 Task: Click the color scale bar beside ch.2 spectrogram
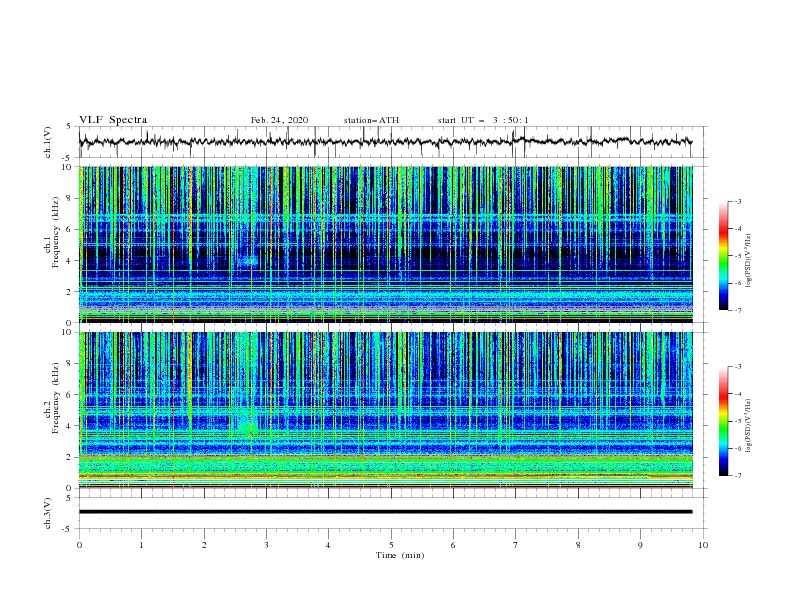tap(724, 421)
